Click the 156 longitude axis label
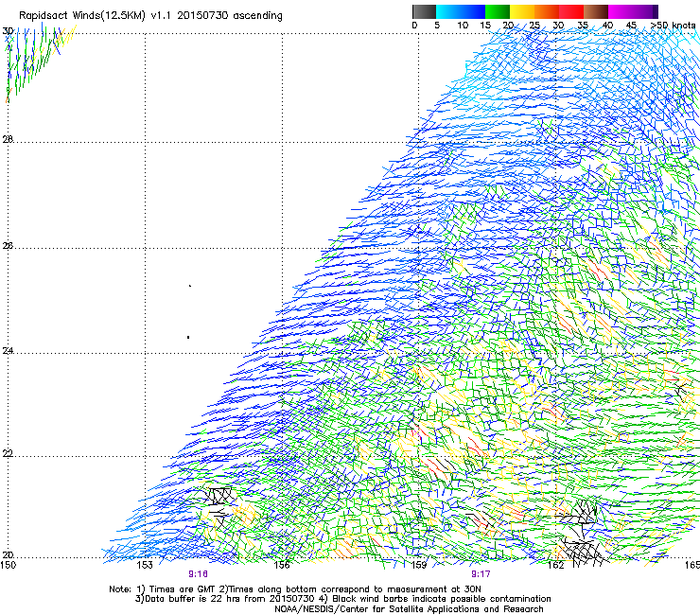The width and height of the screenshot is (700, 615). (x=282, y=565)
